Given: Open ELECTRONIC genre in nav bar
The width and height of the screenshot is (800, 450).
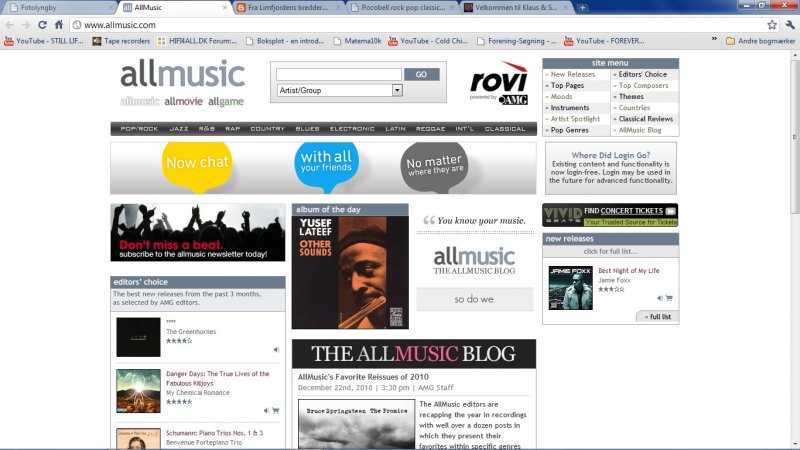Looking at the screenshot, I should (352, 129).
